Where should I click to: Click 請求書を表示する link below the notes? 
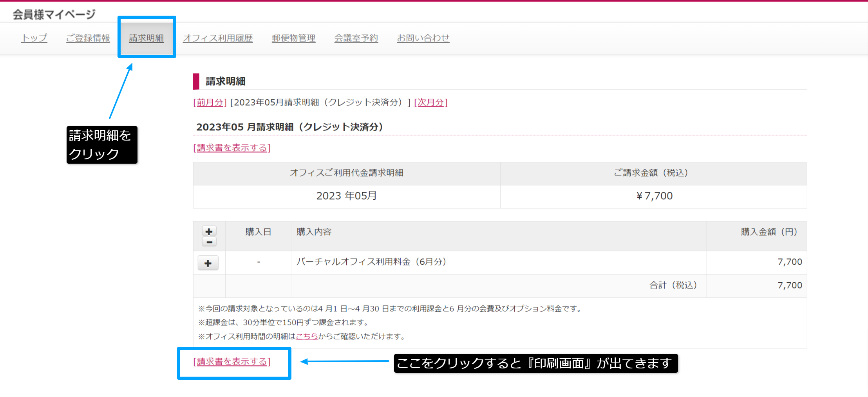pos(232,361)
